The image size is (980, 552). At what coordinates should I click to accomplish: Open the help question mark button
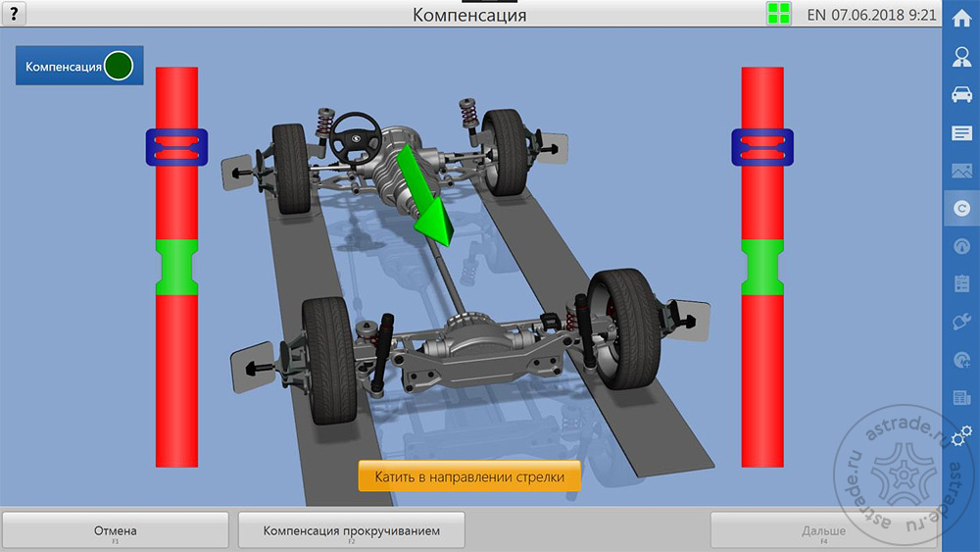click(13, 13)
